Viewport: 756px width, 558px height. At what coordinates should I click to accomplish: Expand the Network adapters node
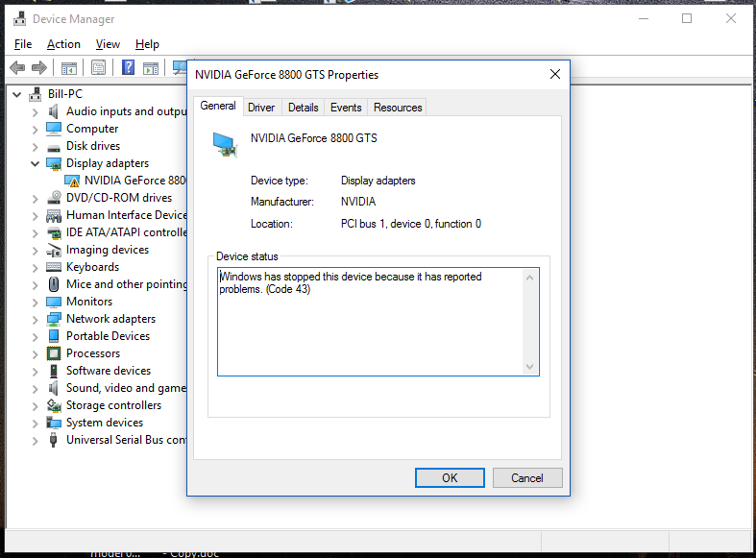click(x=35, y=320)
